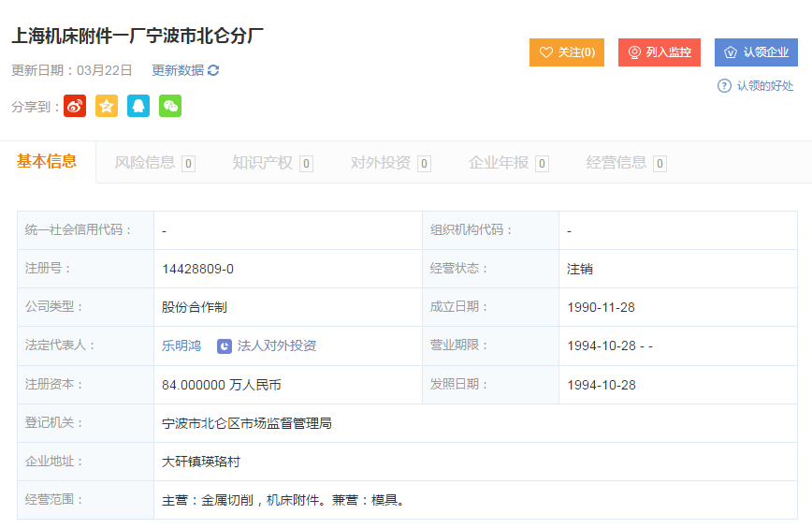Click the refresh arrows icon beside 更新数据
The image size is (812, 529).
(x=213, y=70)
